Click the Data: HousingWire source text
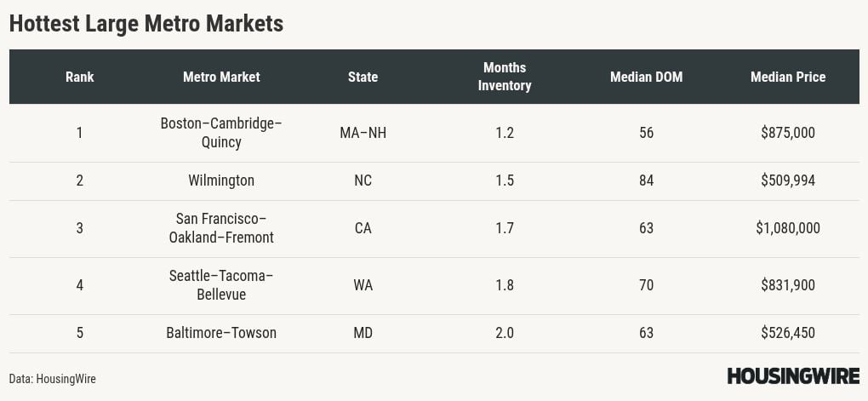The image size is (868, 401). click(53, 379)
